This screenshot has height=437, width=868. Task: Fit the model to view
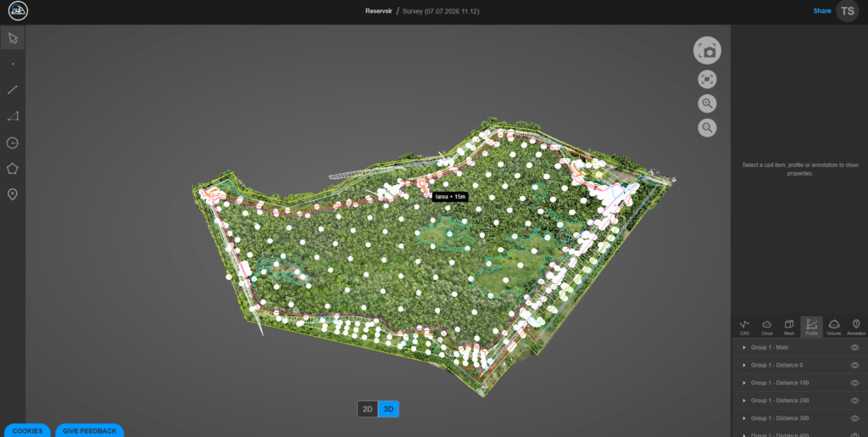pos(707,79)
